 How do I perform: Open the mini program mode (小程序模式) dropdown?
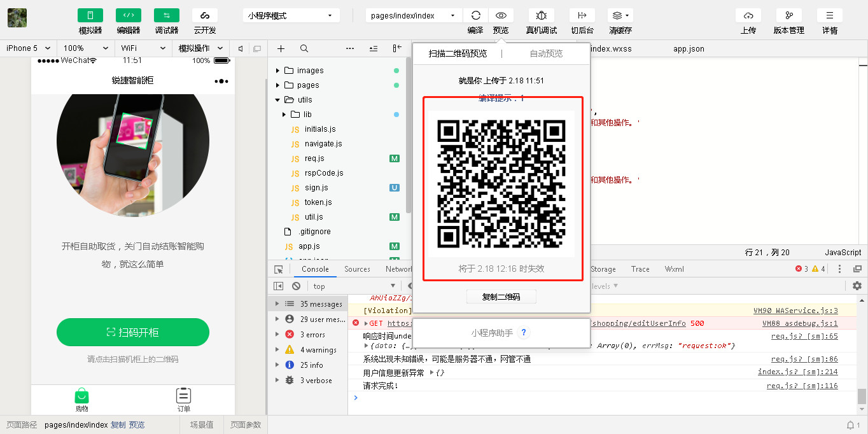291,15
